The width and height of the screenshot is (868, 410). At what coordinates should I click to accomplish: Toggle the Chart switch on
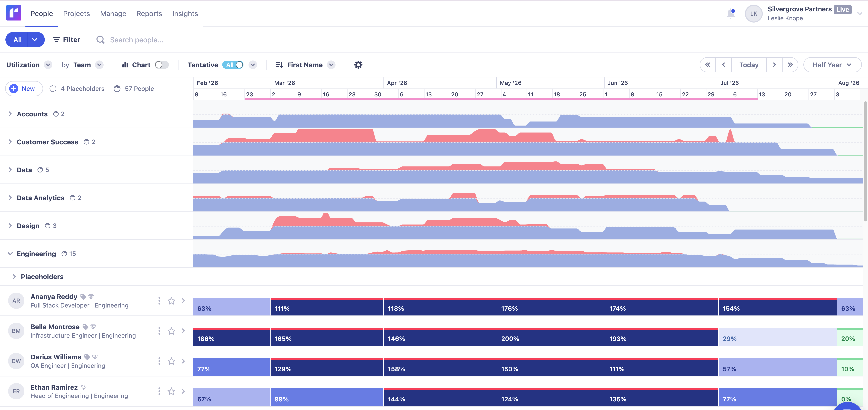(x=161, y=65)
